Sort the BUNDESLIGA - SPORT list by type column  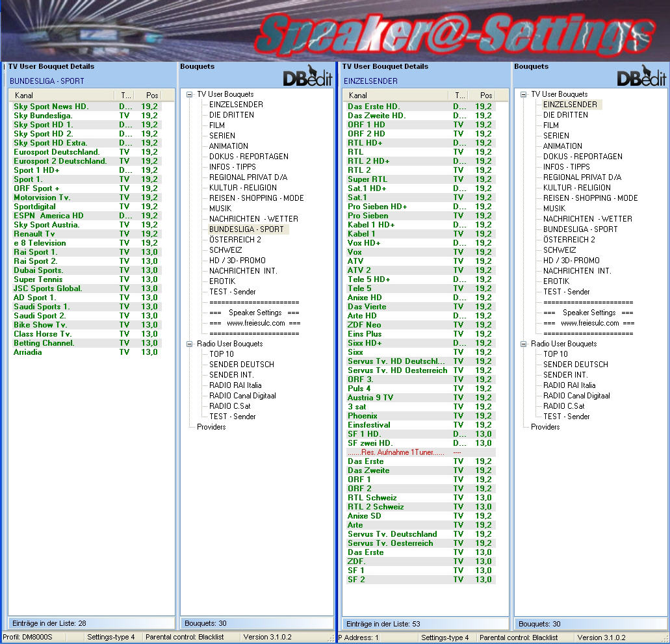point(124,96)
